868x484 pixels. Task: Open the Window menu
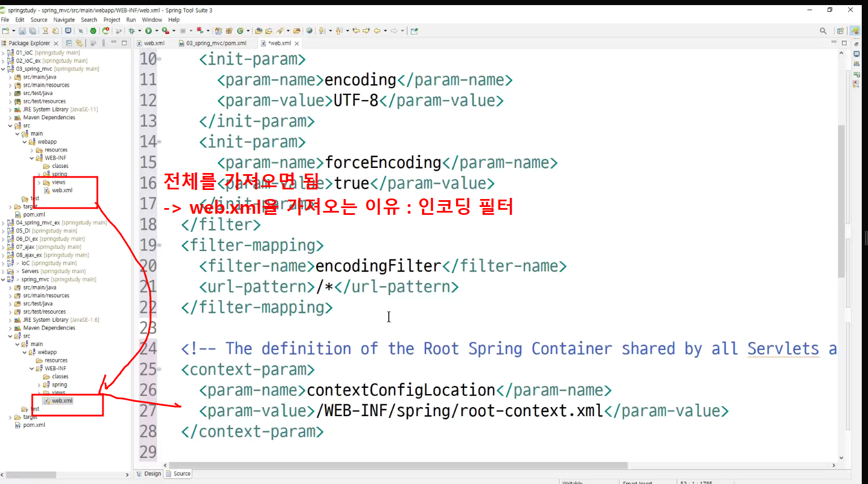(152, 20)
